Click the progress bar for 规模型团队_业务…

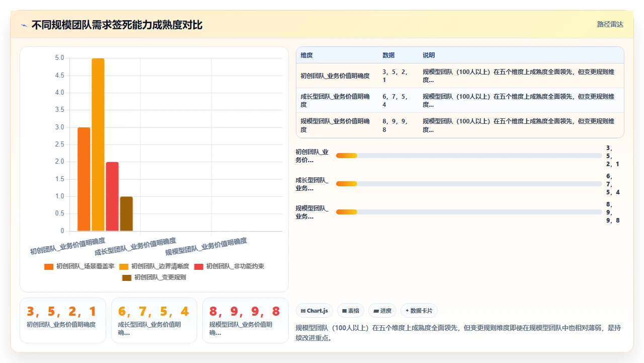coord(469,212)
